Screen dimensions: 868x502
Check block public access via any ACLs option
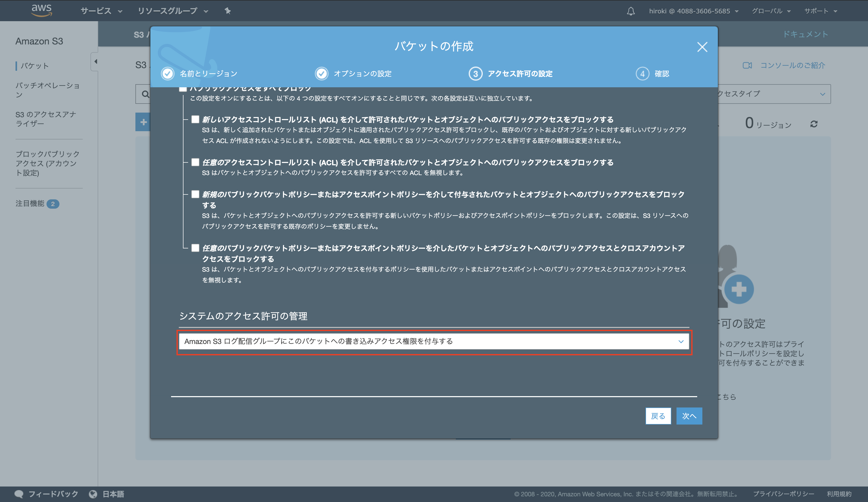tap(195, 162)
